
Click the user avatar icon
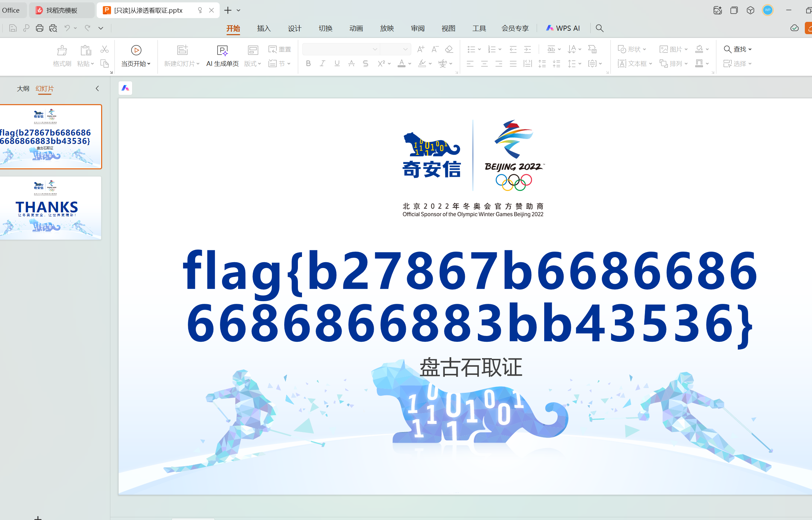pos(768,10)
